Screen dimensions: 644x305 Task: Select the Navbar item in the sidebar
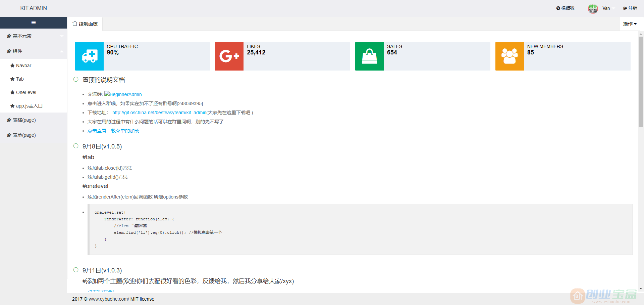coord(23,66)
